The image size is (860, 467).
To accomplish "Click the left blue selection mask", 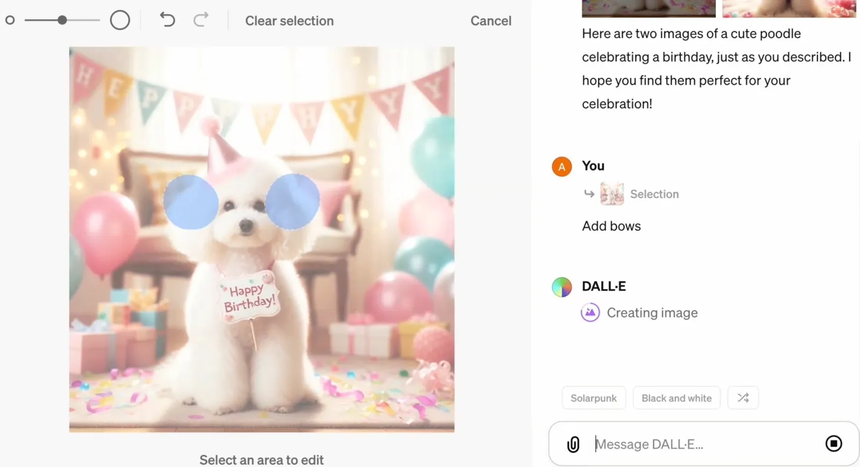I will coord(190,202).
